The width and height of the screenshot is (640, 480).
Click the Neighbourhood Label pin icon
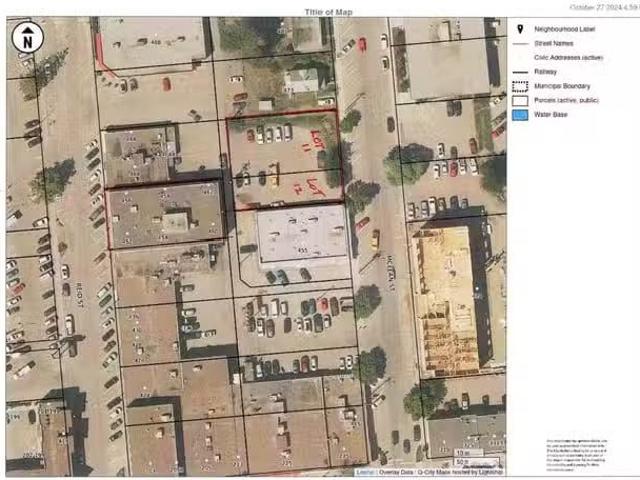[521, 31]
